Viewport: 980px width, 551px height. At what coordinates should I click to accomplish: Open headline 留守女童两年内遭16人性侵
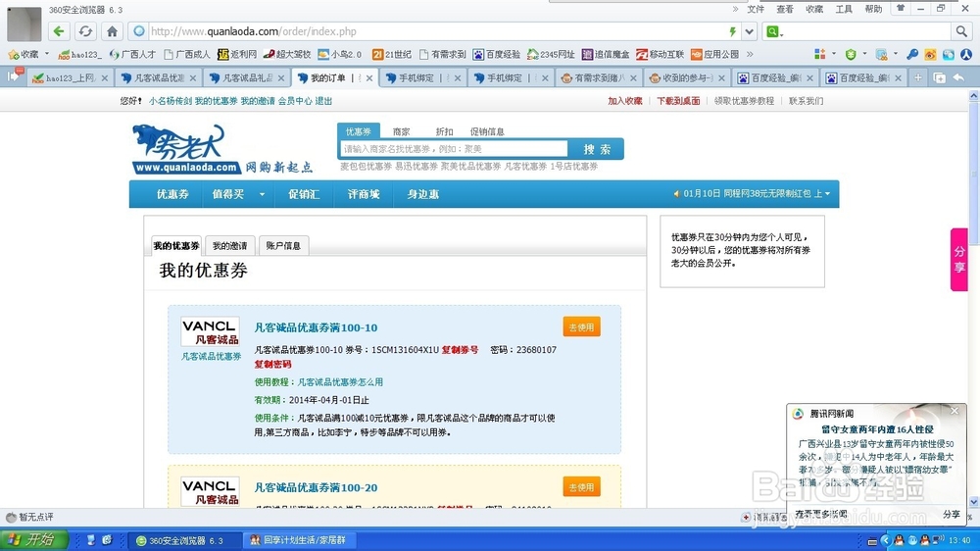click(877, 429)
